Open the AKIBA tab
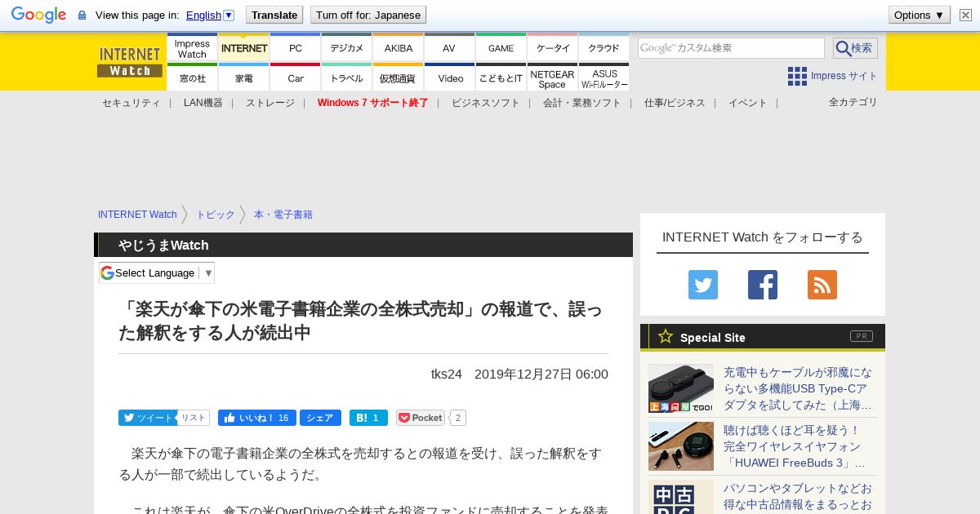The image size is (980, 514). point(399,48)
